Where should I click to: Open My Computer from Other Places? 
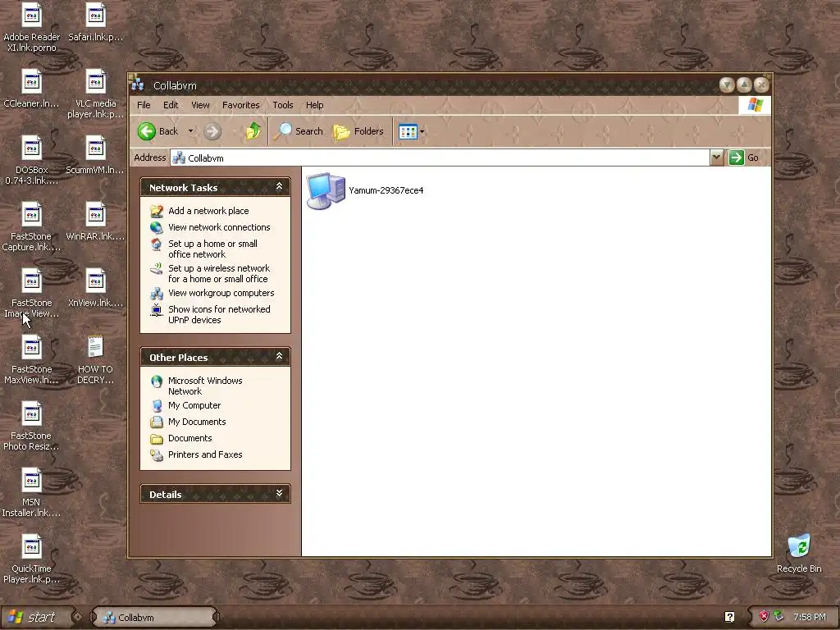click(194, 405)
